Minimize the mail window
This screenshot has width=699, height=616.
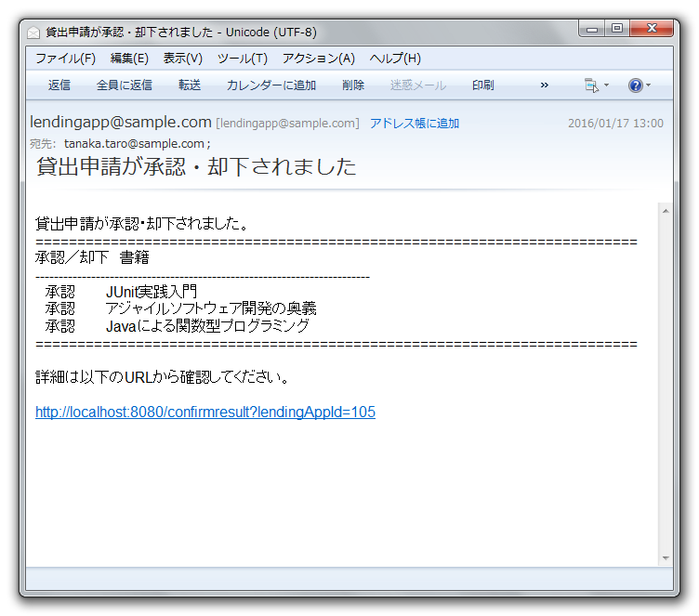click(x=591, y=29)
